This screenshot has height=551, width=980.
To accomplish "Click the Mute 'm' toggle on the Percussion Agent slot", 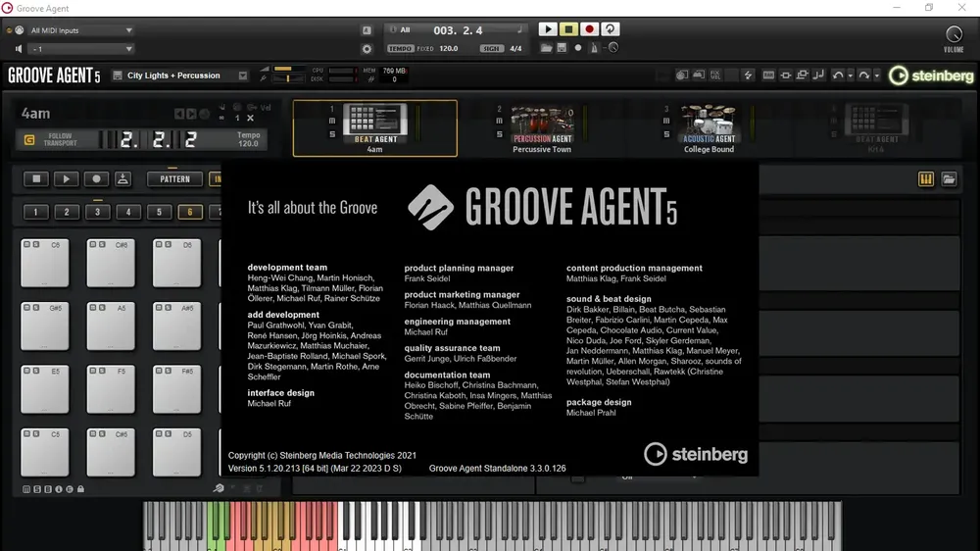I will tap(500, 122).
